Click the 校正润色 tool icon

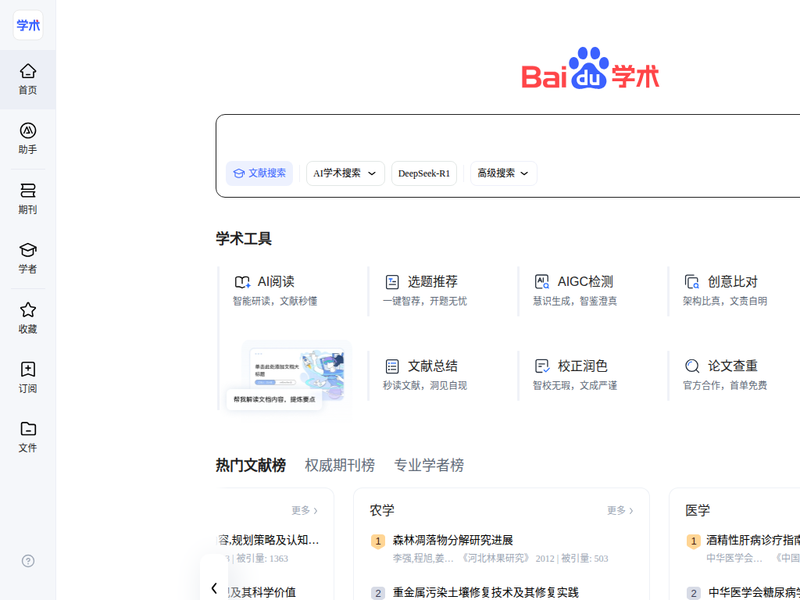pyautogui.click(x=542, y=366)
